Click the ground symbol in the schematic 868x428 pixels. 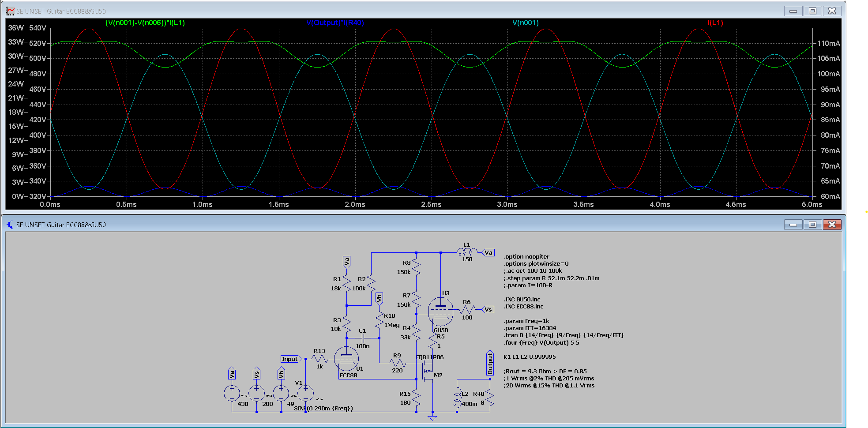point(432,417)
